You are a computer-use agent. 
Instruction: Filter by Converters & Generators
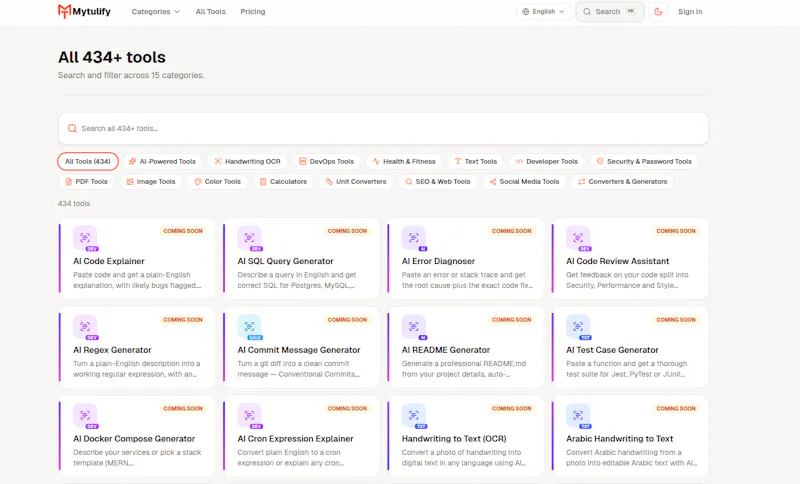click(623, 182)
